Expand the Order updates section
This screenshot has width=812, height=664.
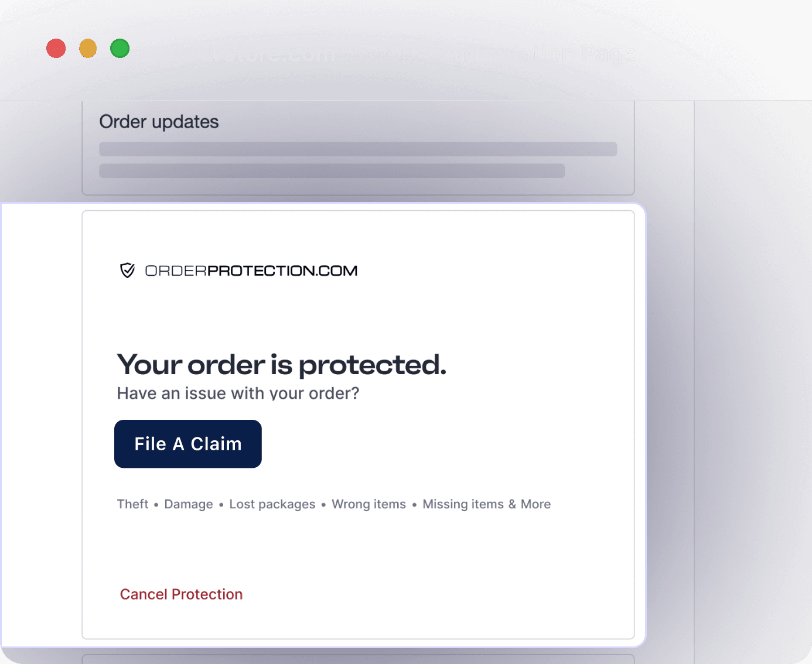[x=159, y=121]
